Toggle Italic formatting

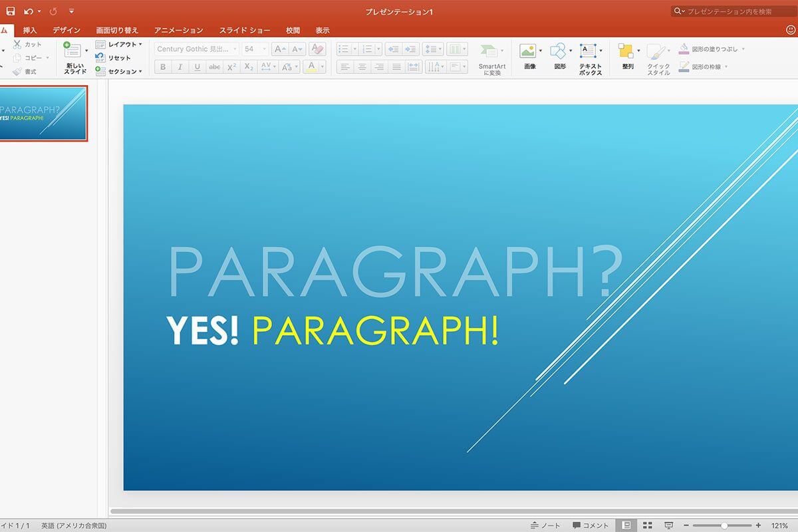[x=180, y=67]
